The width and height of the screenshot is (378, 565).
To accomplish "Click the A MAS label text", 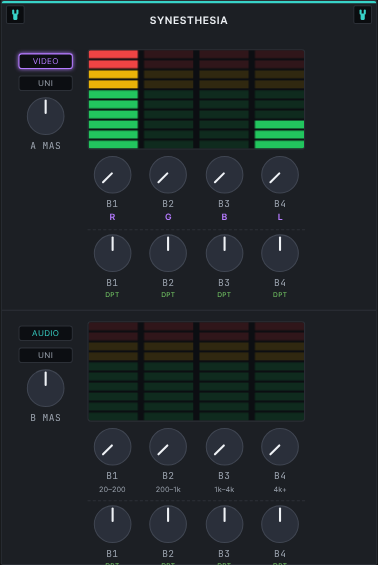I will point(46,146).
